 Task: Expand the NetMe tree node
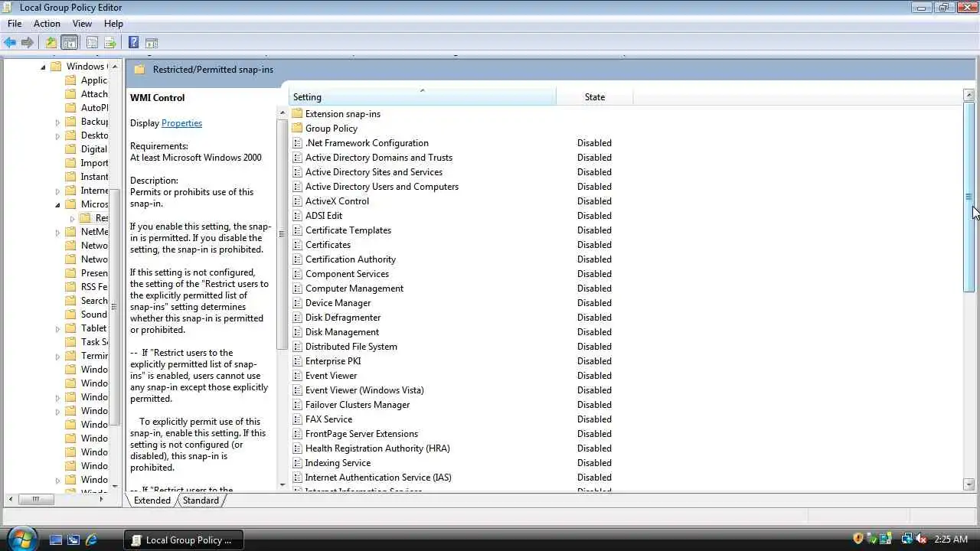point(57,232)
